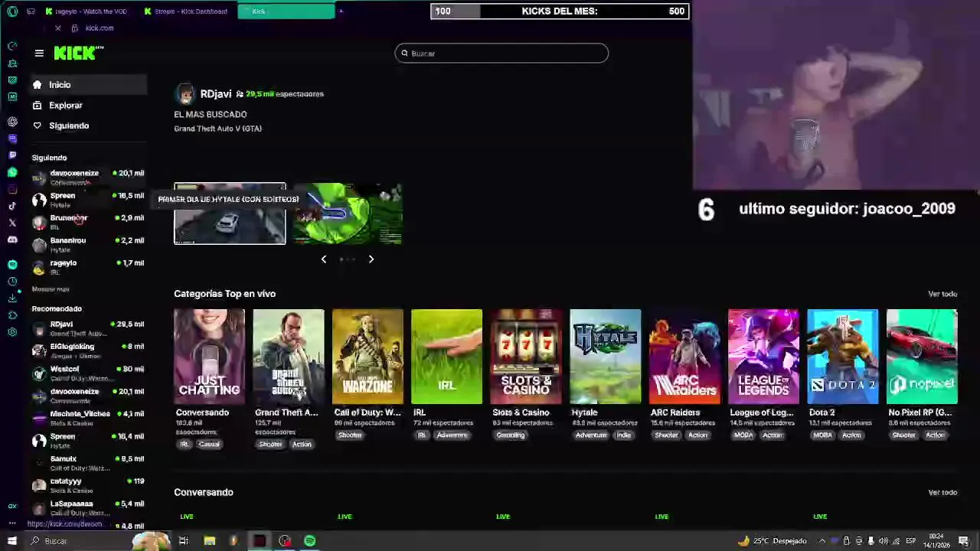Open Just Chatting category thumbnail
The height and width of the screenshot is (551, 980).
(x=209, y=357)
